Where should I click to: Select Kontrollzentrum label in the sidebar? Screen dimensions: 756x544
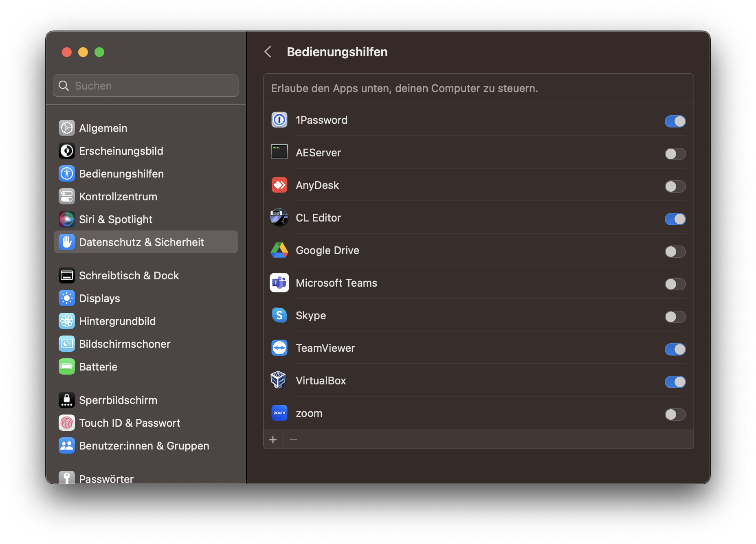(118, 196)
